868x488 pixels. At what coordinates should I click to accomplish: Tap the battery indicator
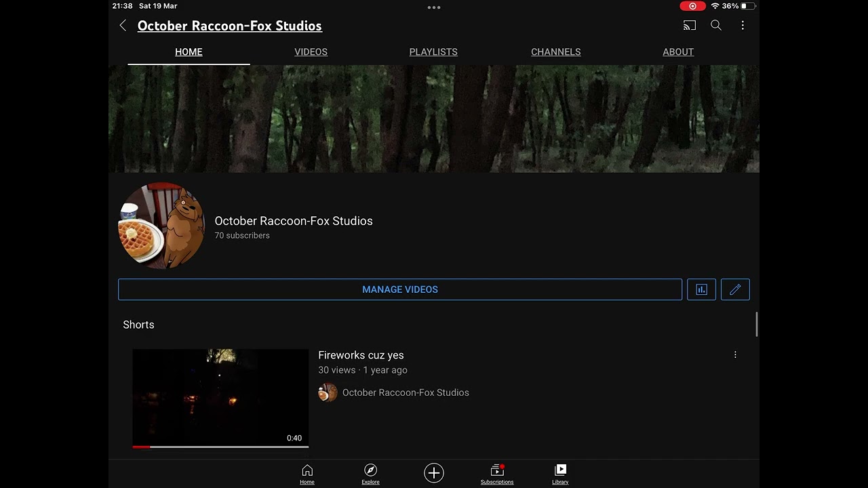(748, 6)
